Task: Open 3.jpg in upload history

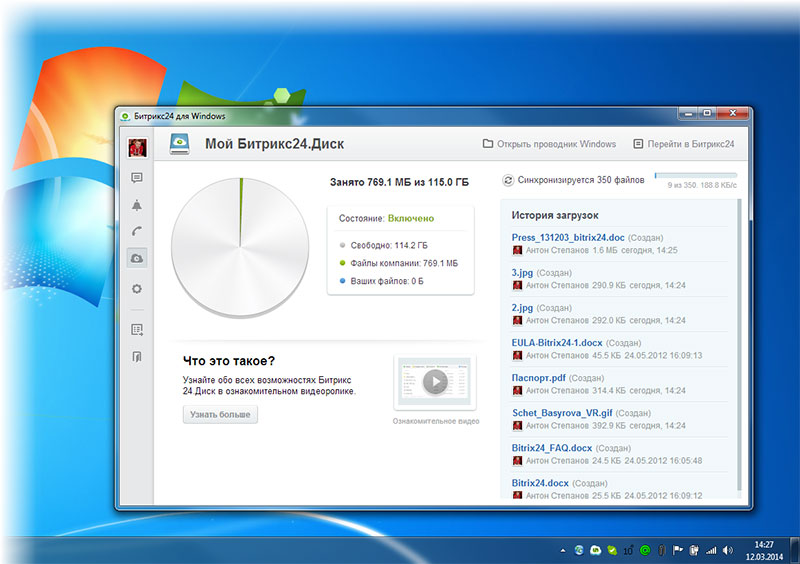Action: tap(522, 273)
